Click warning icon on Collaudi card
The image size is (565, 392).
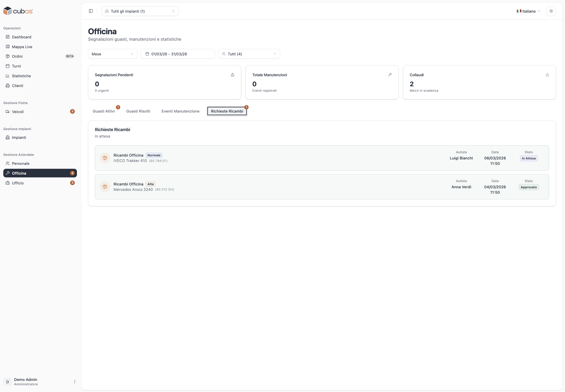pos(547,75)
